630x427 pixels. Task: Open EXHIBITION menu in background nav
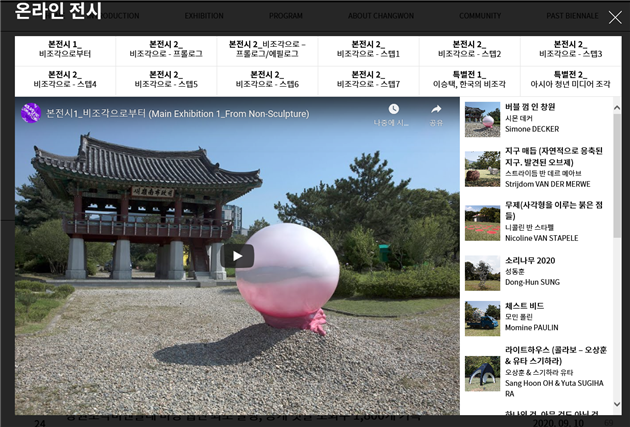coord(204,16)
